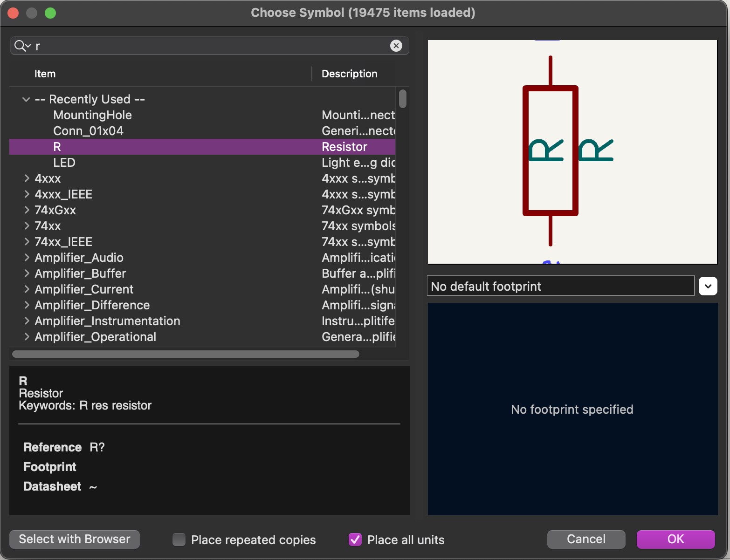Expand the Amplifier_Difference library
The image size is (730, 560).
click(x=27, y=305)
